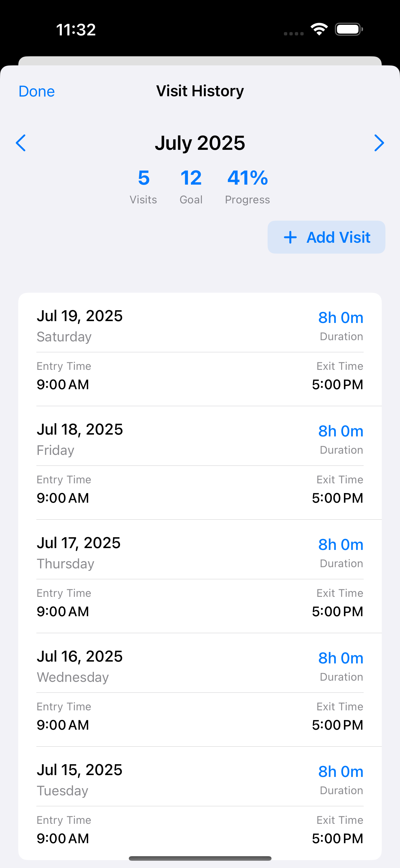400x868 pixels.
Task: Tap the 12 Goal stat
Action: [191, 186]
